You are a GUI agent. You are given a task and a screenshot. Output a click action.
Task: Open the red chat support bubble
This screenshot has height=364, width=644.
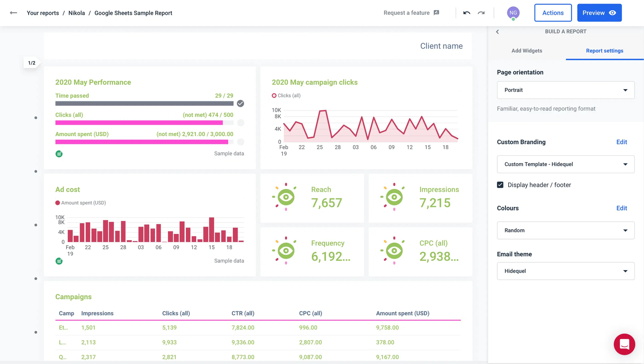624,344
